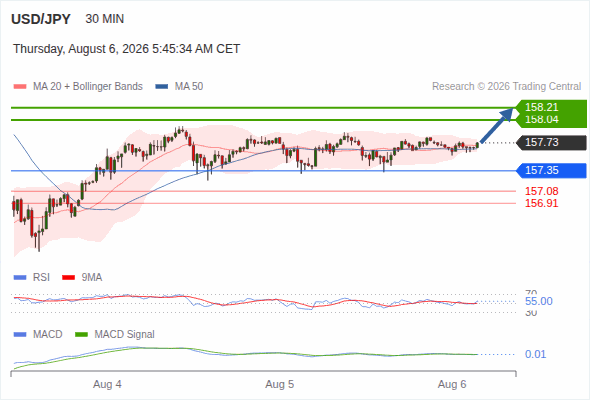Click the USD/JPY pair title

(x=41, y=19)
